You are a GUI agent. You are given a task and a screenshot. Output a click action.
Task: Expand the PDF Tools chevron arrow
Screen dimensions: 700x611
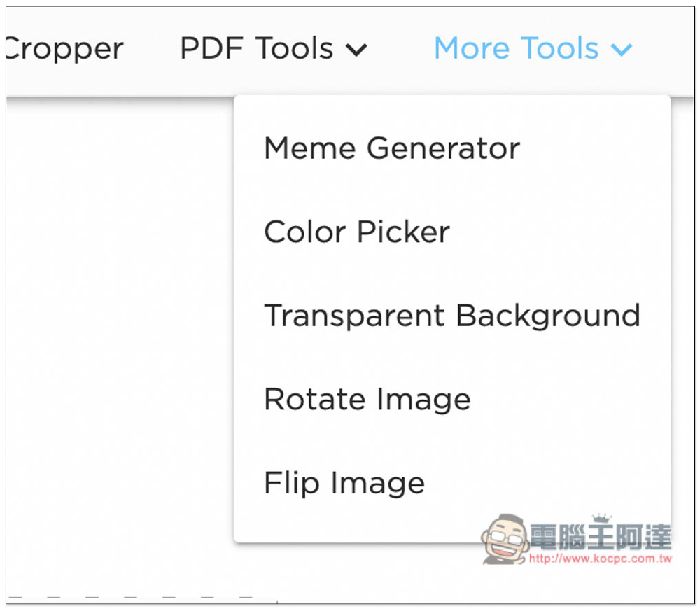point(356,50)
